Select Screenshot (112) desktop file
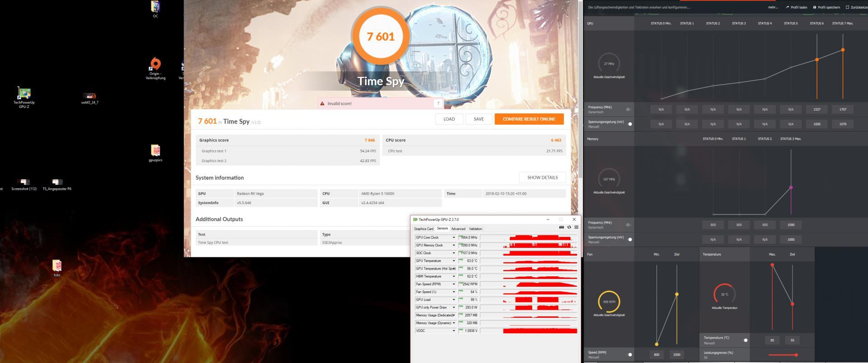This screenshot has height=363, width=868. pyautogui.click(x=24, y=185)
